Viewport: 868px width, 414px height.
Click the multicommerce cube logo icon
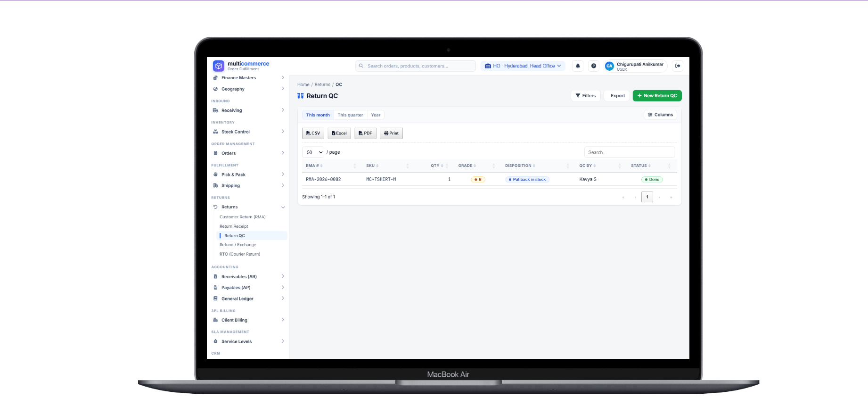218,66
